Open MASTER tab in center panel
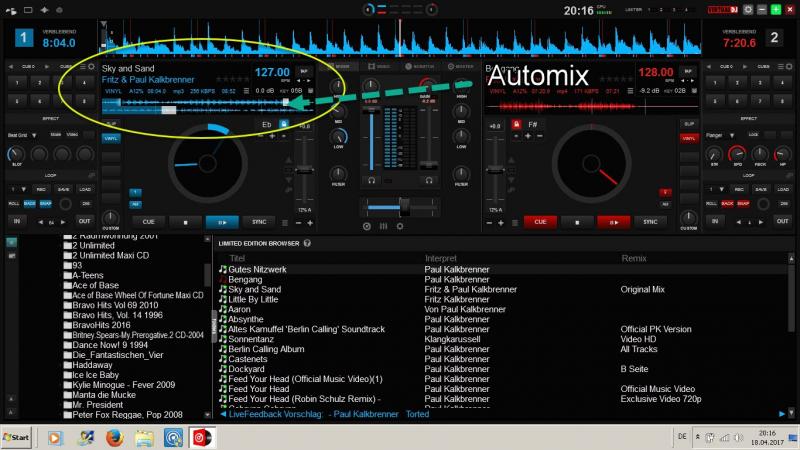Screen dimensions: 800x450 [x=461, y=67]
